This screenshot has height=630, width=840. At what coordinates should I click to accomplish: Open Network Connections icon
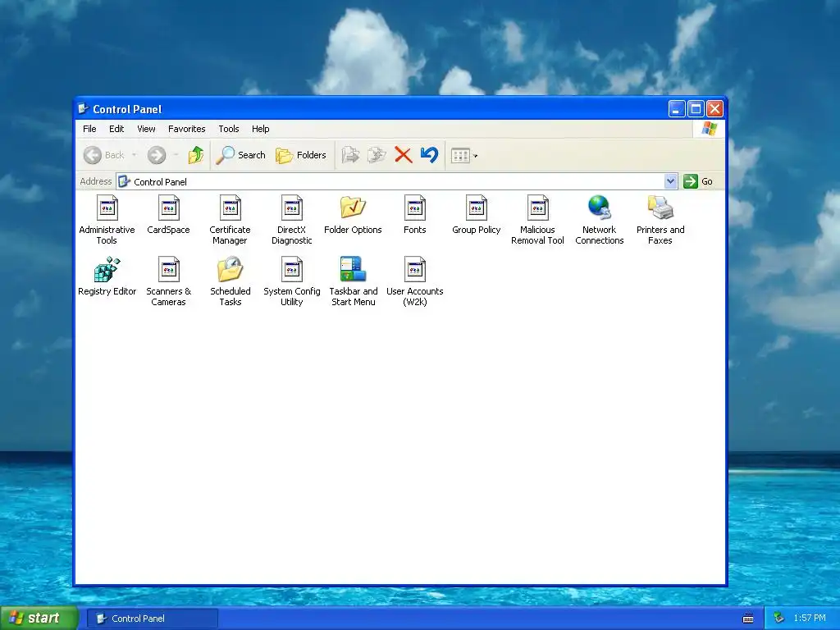coord(600,208)
